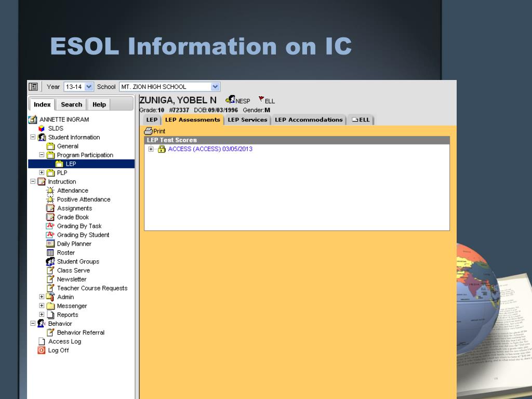Expand the Admin tree node

click(42, 297)
